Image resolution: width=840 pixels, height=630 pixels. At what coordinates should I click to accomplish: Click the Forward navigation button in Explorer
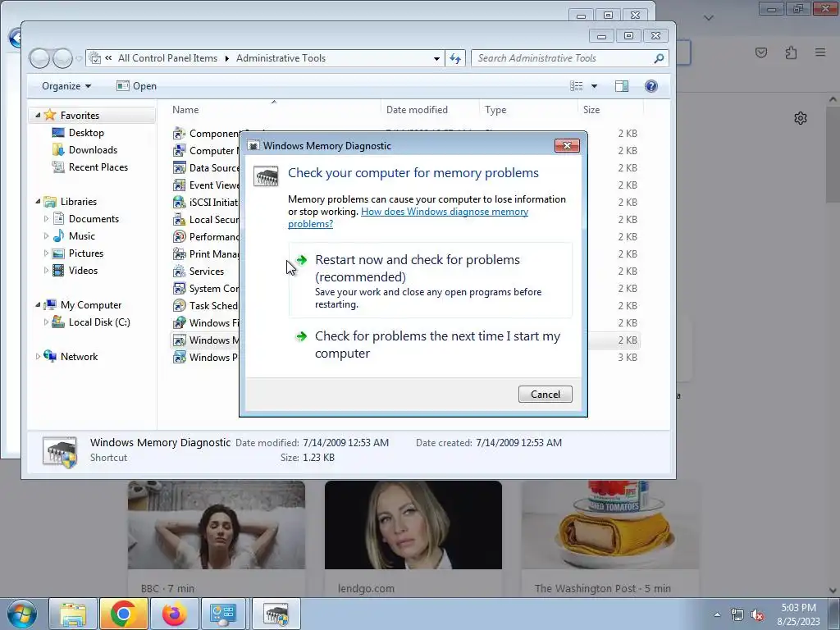tap(62, 58)
